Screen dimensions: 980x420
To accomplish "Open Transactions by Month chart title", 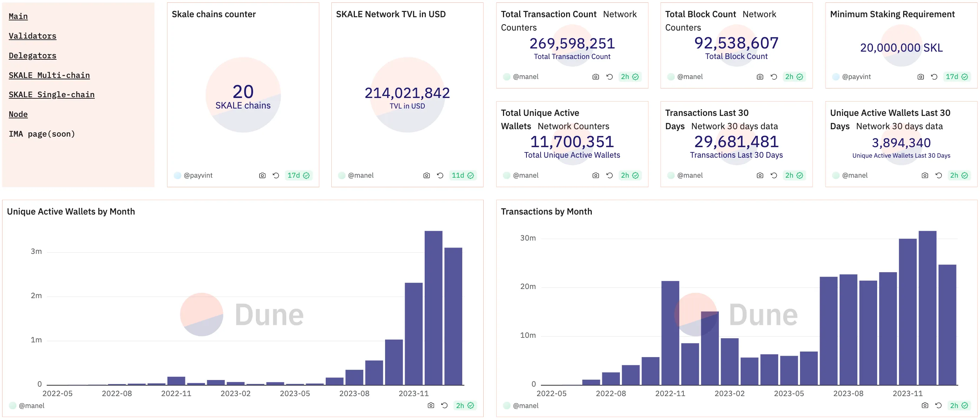I will click(547, 212).
